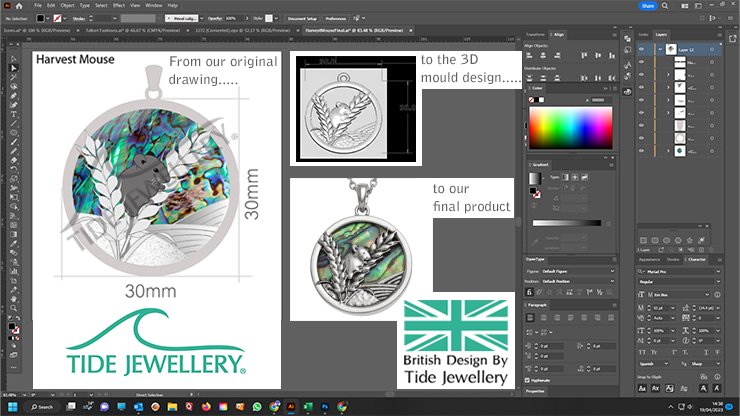740x416 pixels.
Task: Open Photoshop from the Windows taskbar
Action: pyautogui.click(x=325, y=407)
